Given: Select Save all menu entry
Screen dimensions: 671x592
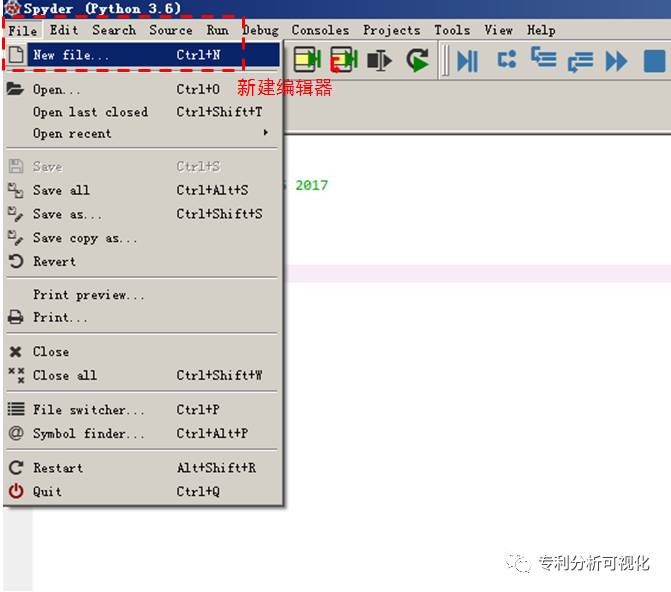Looking at the screenshot, I should point(143,190).
